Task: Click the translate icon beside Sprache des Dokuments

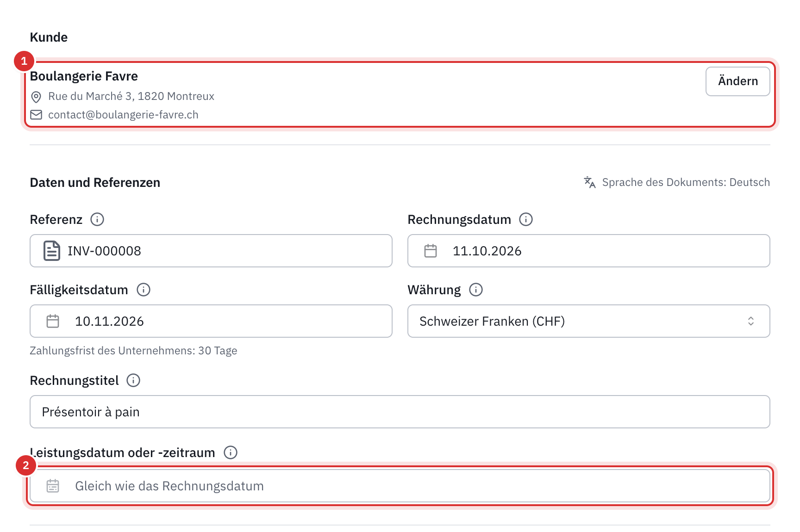Action: tap(589, 182)
